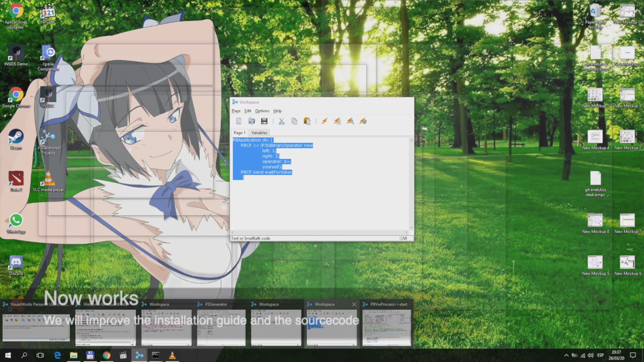
Task: Focus the 'Text or Smalltalk code' search field
Action: (x=315, y=238)
